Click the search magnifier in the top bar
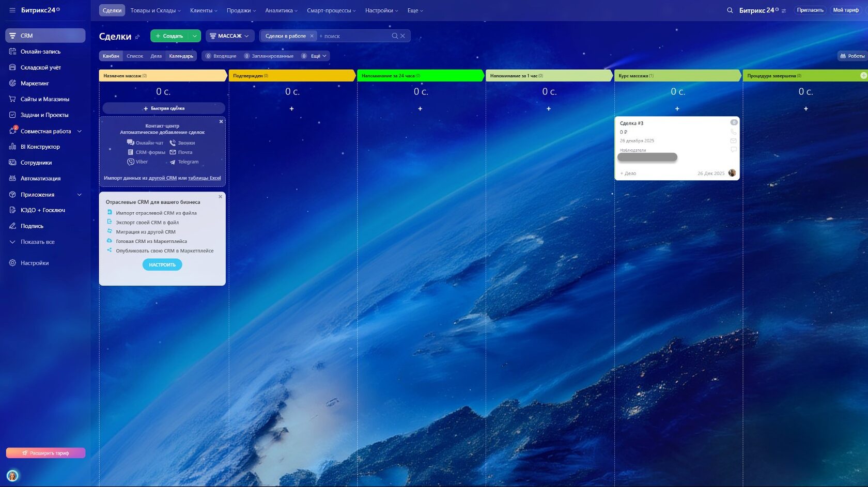This screenshot has height=487, width=868. [x=730, y=10]
